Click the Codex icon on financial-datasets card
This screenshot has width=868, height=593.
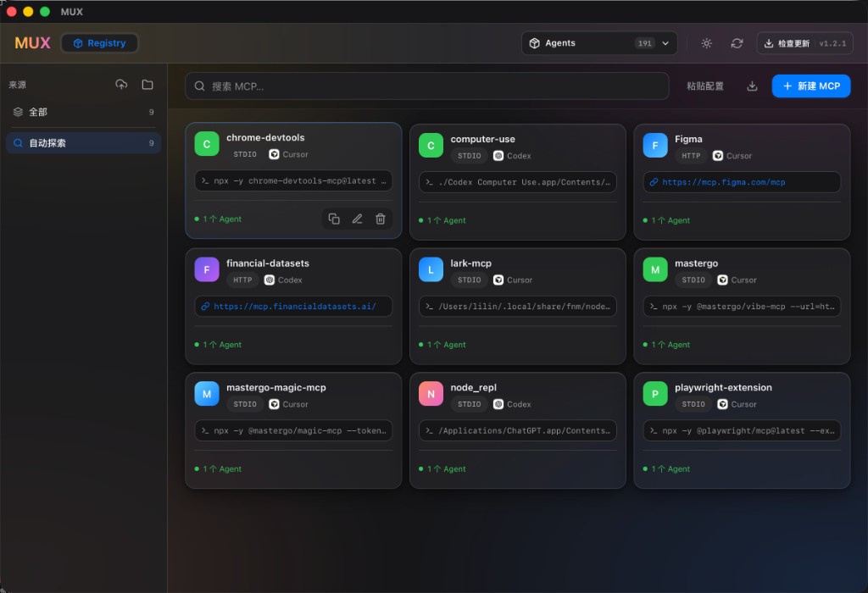click(269, 280)
